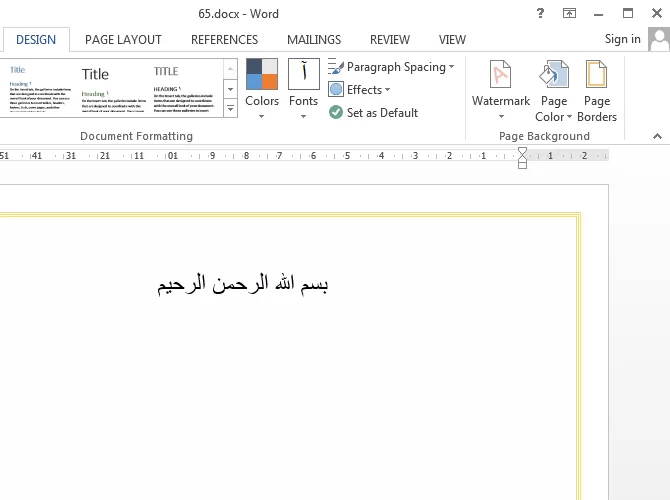Open Word Help question mark
Screen dimensions: 670x500
pyautogui.click(x=541, y=14)
